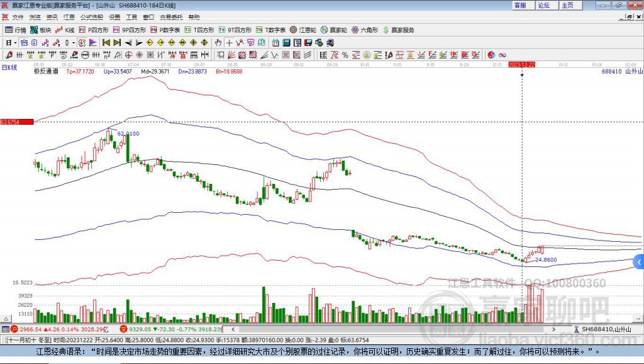
Task: Click the 日K线 chart label
Action: pyautogui.click(x=9, y=67)
